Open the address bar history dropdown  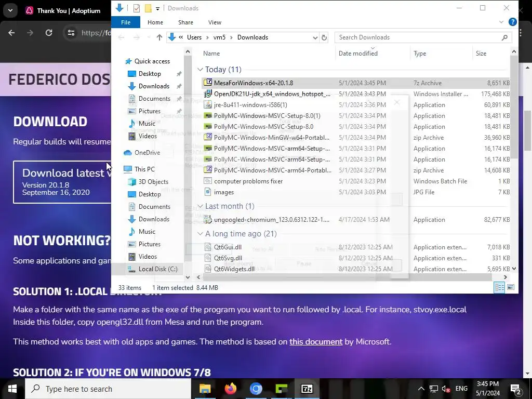[315, 37]
